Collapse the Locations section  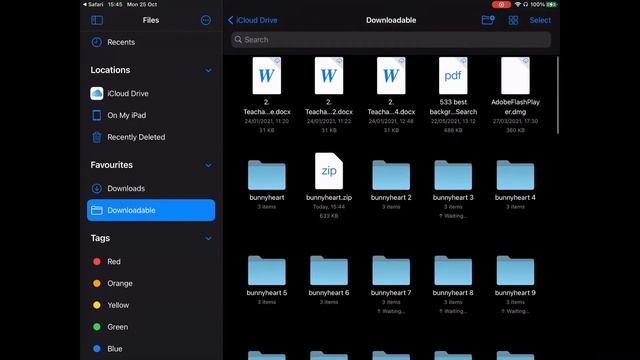coord(208,70)
